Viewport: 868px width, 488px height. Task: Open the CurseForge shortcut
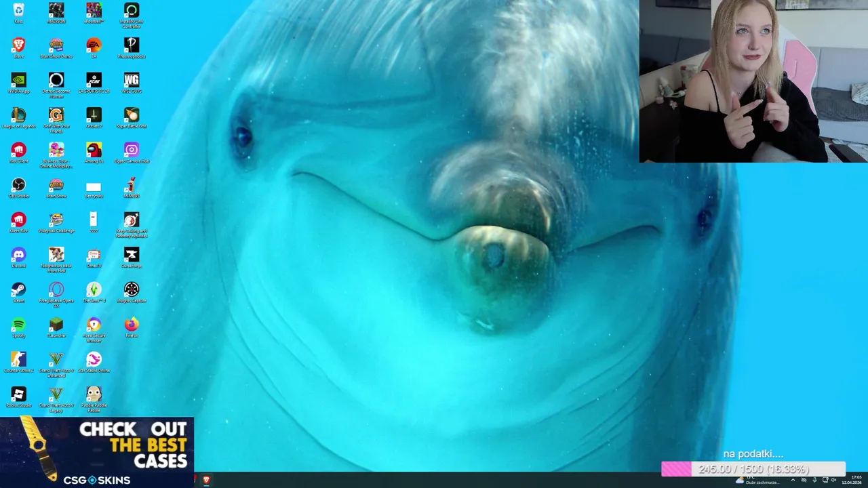tap(132, 258)
